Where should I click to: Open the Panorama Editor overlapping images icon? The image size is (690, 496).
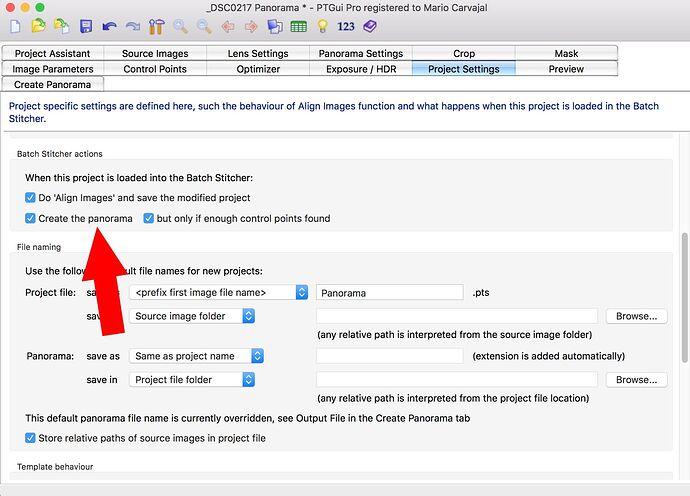pyautogui.click(x=275, y=26)
